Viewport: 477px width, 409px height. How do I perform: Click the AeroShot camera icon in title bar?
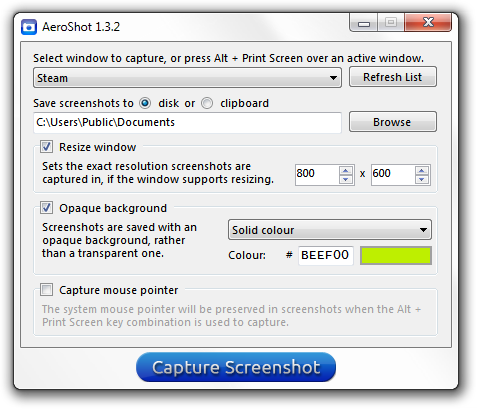click(x=29, y=27)
